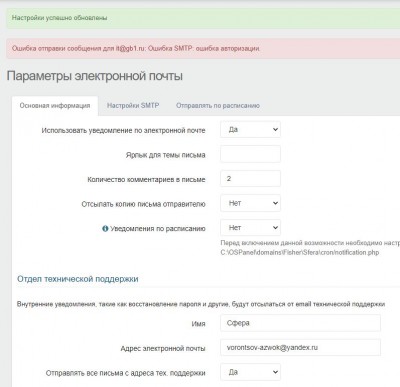Open the Отправлять по расписанию tab

[218, 106]
